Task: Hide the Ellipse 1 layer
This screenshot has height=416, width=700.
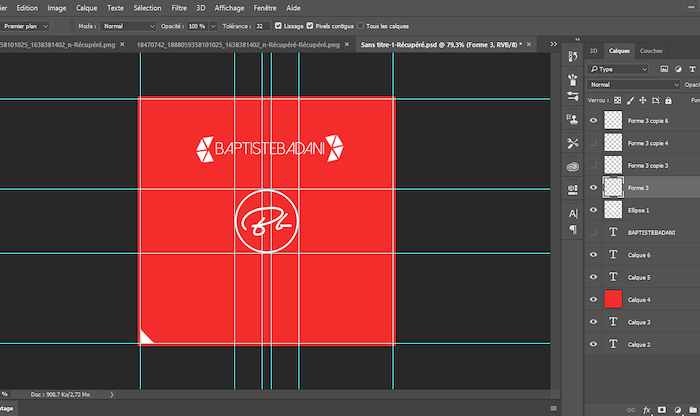Action: tap(593, 210)
